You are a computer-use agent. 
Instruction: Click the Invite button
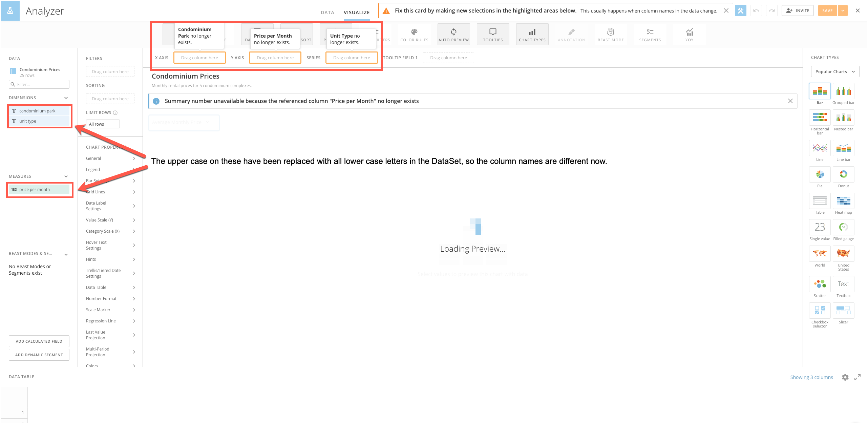click(x=798, y=10)
